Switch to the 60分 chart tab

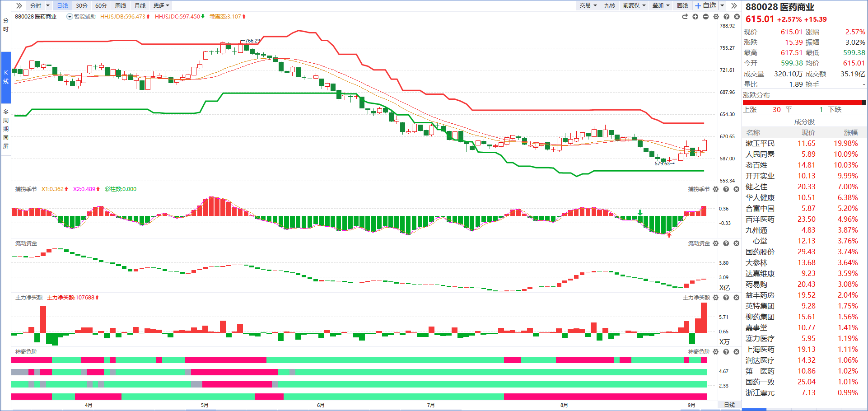tap(101, 5)
